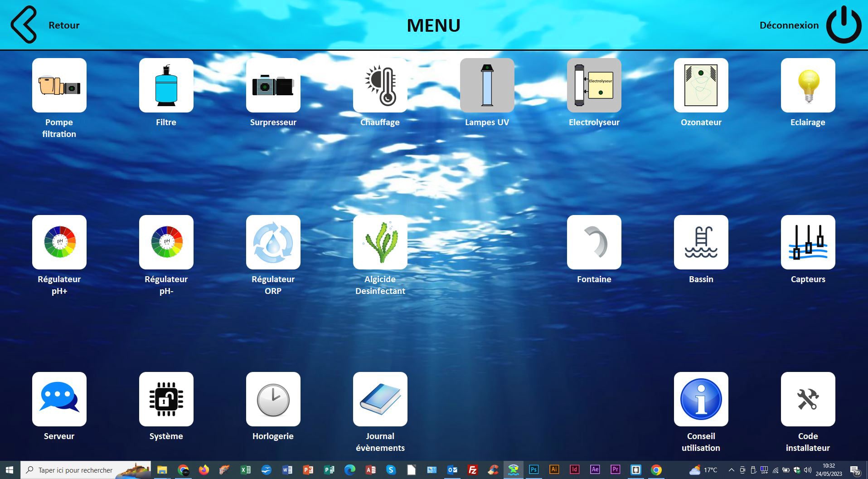Viewport: 868px width, 479px height.
Task: Open the Serveur chat bubble icon
Action: pyautogui.click(x=59, y=399)
